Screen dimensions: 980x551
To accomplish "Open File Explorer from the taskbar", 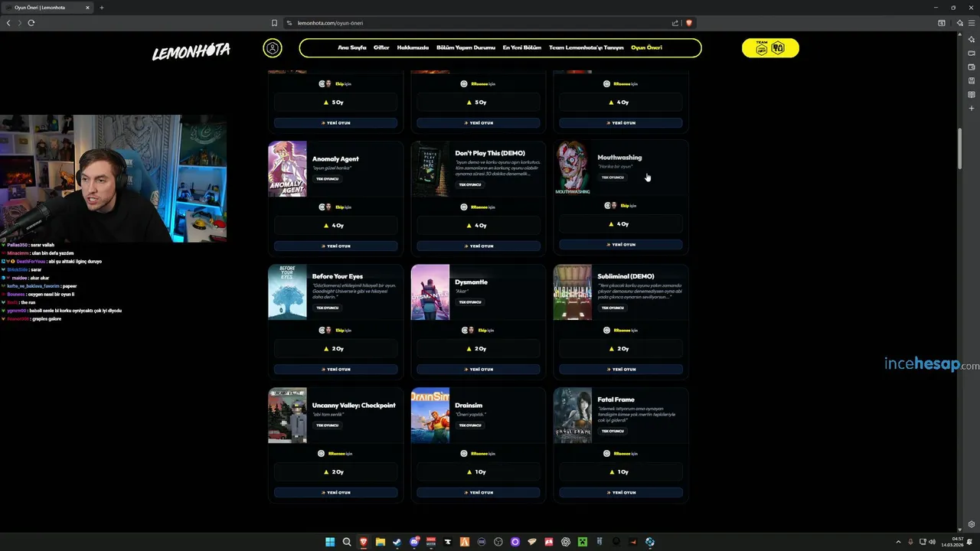I will pos(381,542).
